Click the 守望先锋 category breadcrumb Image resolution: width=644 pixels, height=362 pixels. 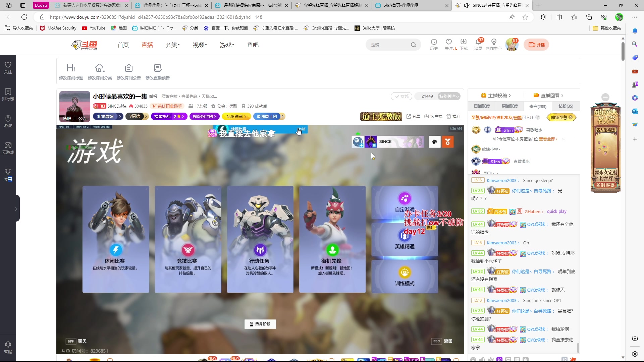coord(190,96)
